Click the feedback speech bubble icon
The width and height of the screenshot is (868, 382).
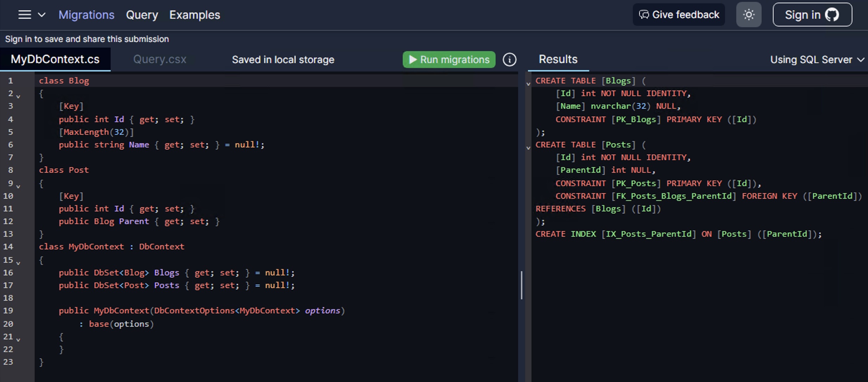click(644, 15)
